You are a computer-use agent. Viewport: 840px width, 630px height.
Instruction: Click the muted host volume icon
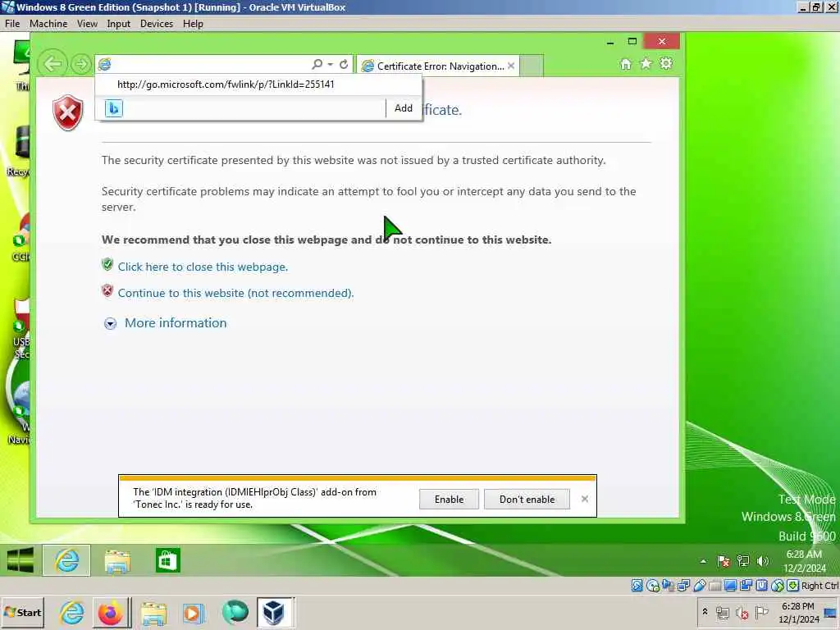(x=742, y=613)
